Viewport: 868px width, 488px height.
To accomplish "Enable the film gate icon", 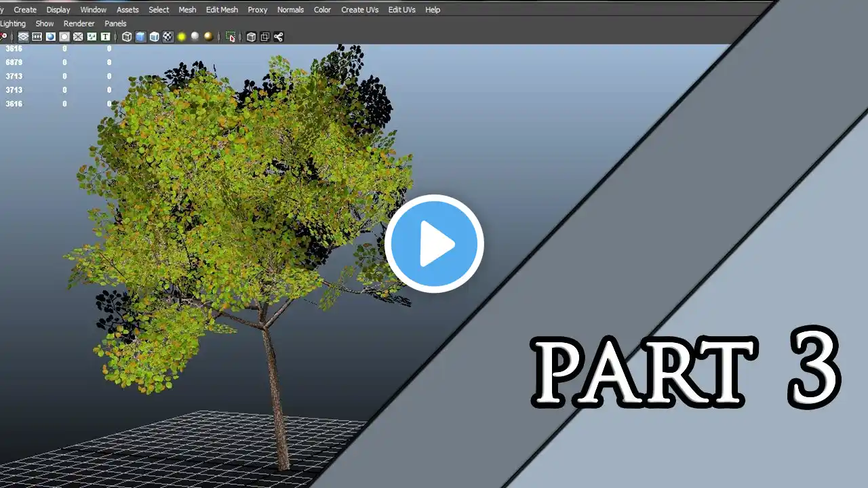I will coord(37,37).
